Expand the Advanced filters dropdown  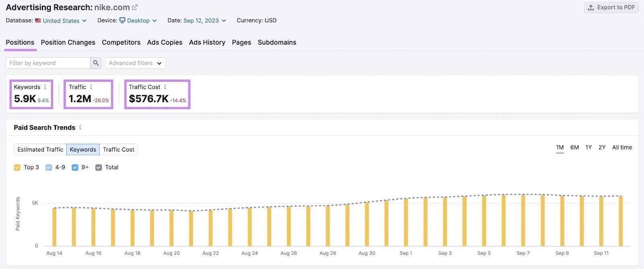(x=135, y=63)
